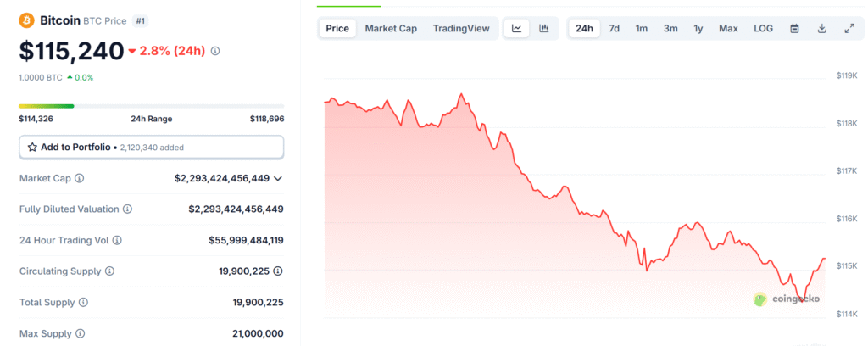Switch to TradingView tab
868x346 pixels.
pos(461,28)
